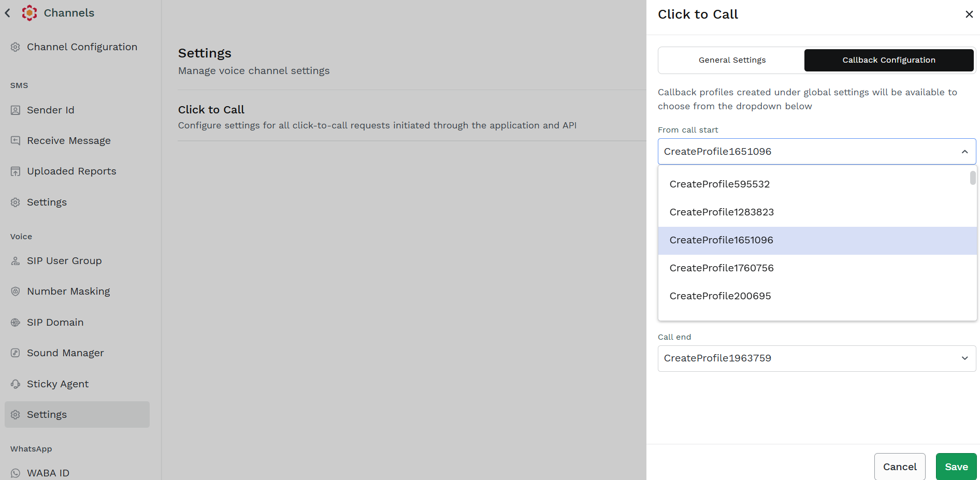Click the SIP User Group icon
980x480 pixels.
tap(16, 261)
